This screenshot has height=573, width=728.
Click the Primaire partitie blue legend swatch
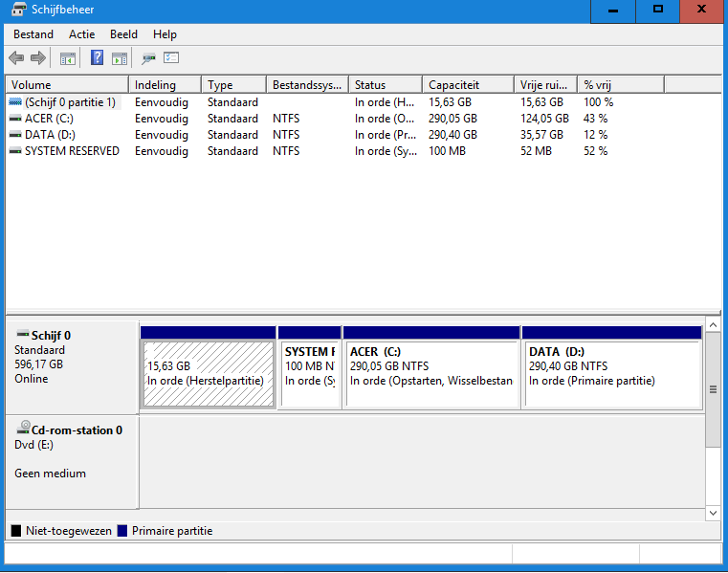pos(122,531)
